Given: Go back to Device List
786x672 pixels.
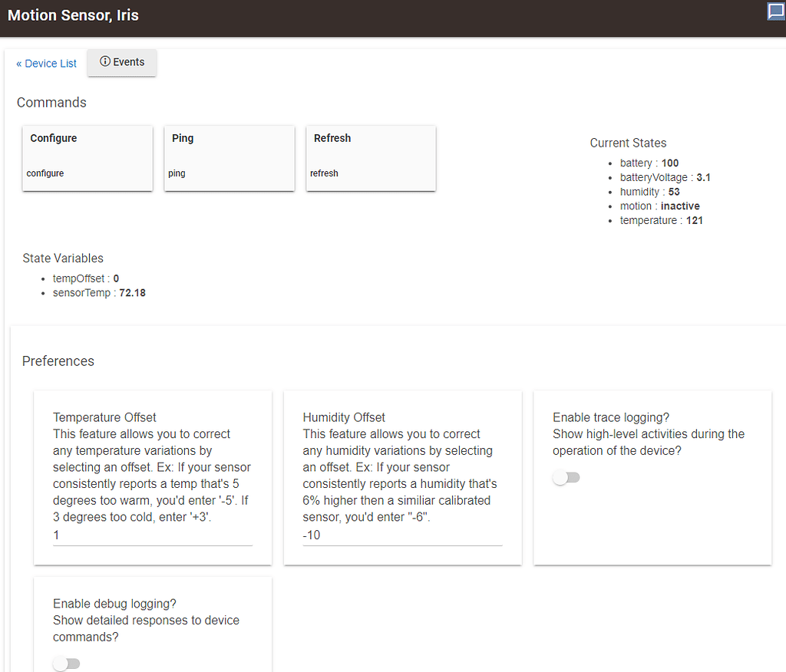Looking at the screenshot, I should coord(47,64).
